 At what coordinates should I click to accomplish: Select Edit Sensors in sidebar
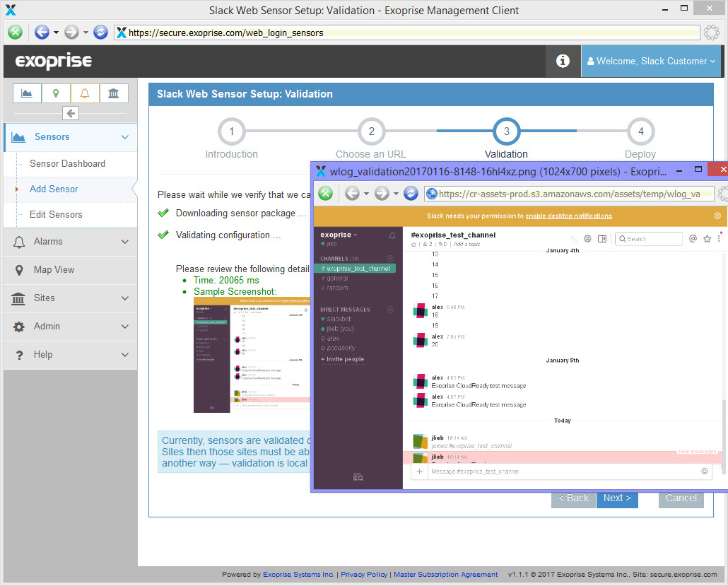56,215
